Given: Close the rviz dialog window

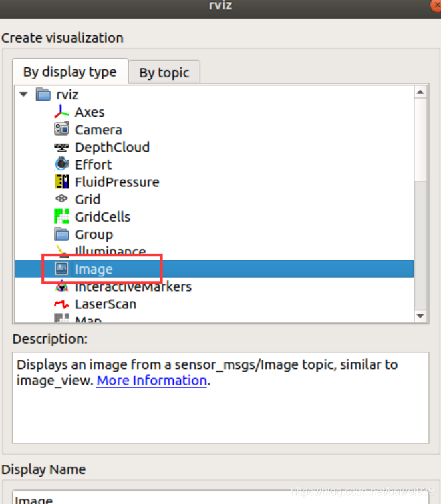Looking at the screenshot, I should tap(436, 5).
